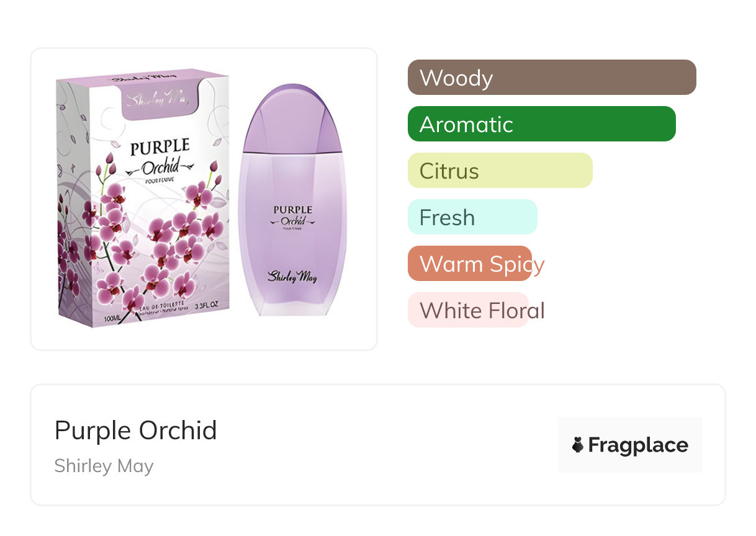Click the purple perfume bottle body

292,248
